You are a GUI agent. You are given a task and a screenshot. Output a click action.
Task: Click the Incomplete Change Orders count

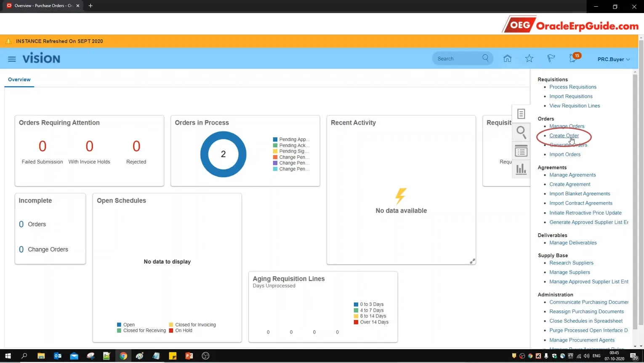coord(21,250)
